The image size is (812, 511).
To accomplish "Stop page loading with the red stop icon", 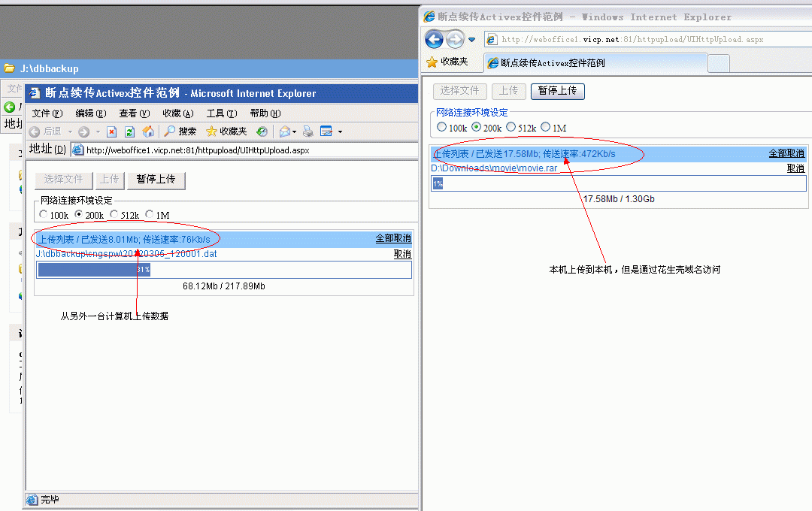I will point(111,131).
